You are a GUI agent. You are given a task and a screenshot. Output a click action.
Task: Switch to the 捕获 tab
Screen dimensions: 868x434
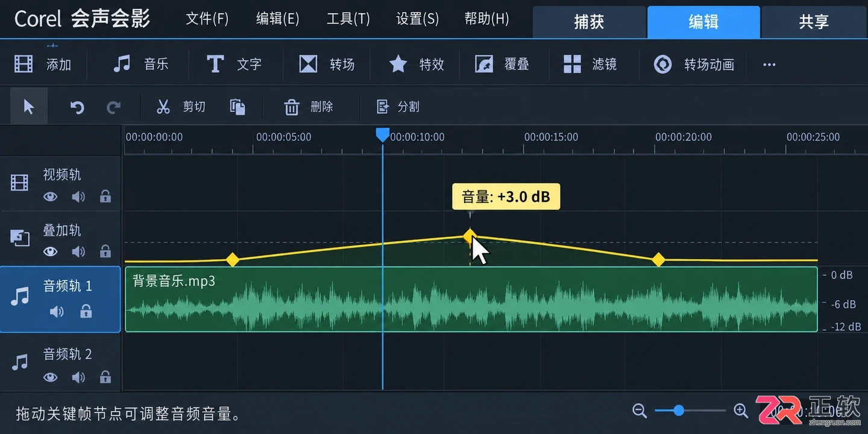[589, 22]
